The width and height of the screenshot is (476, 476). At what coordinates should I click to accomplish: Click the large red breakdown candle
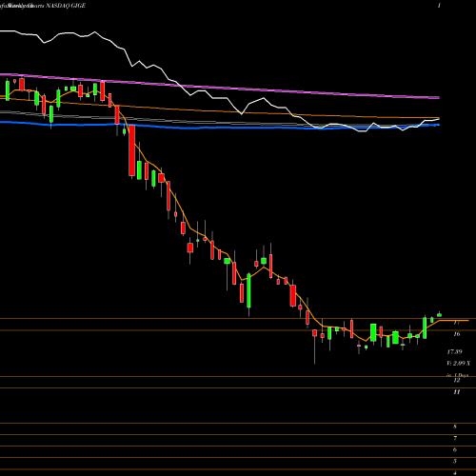pyautogui.click(x=131, y=150)
